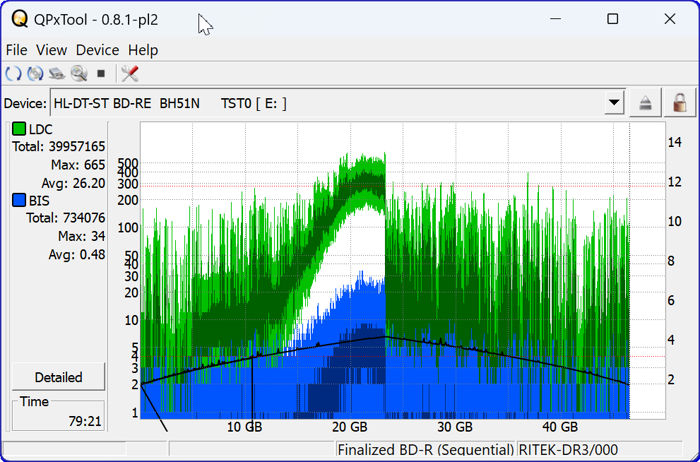Click the refresh/rescan devices toolbar icon
Image resolution: width=700 pixels, height=462 pixels.
coord(13,74)
